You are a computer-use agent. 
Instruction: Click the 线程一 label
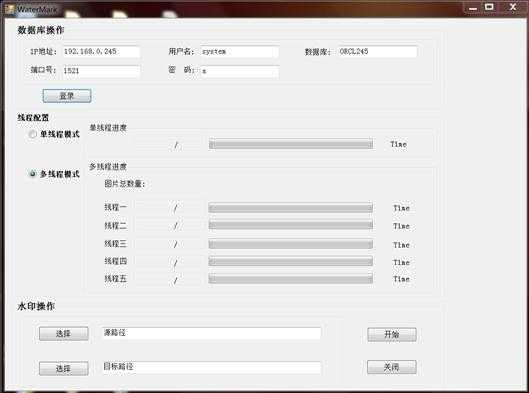tap(115, 207)
